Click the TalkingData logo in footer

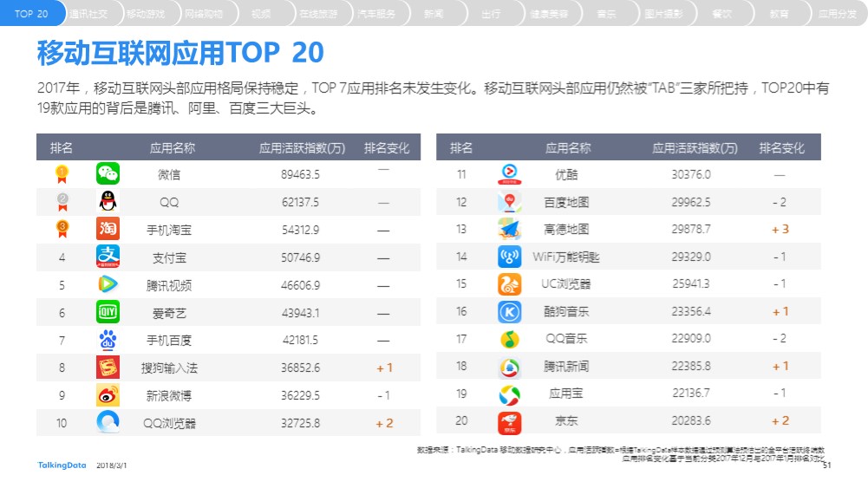pos(62,465)
